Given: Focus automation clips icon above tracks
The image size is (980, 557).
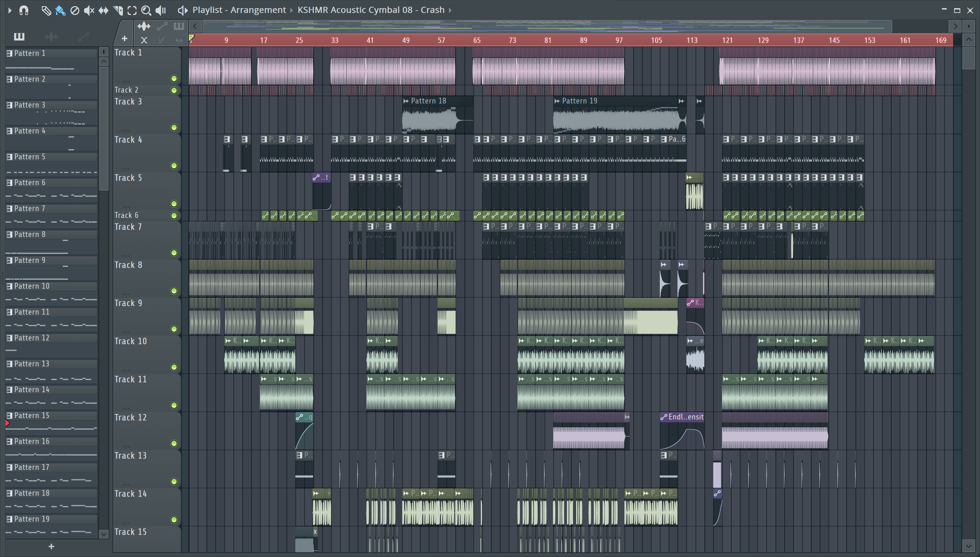Looking at the screenshot, I should pyautogui.click(x=162, y=26).
